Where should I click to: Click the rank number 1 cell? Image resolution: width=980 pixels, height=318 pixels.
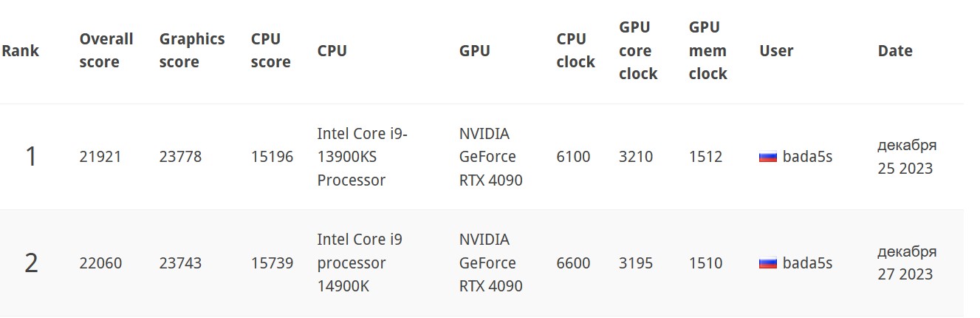[x=31, y=157]
